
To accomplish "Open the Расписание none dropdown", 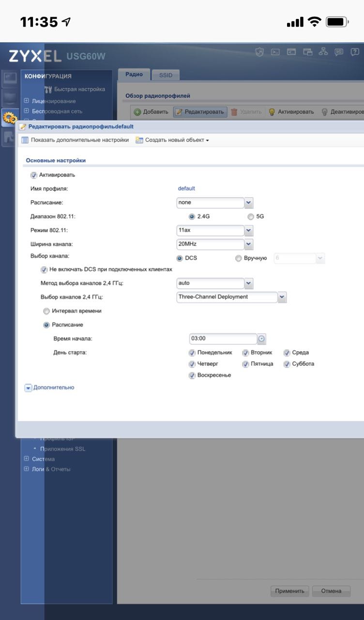I will click(x=249, y=202).
